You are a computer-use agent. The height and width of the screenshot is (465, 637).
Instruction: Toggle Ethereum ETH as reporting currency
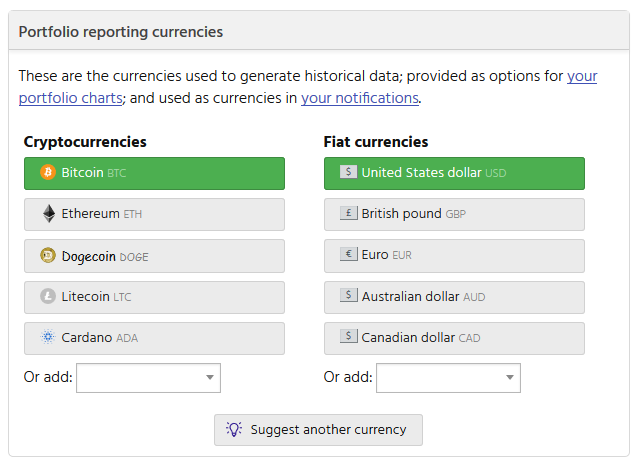point(154,214)
